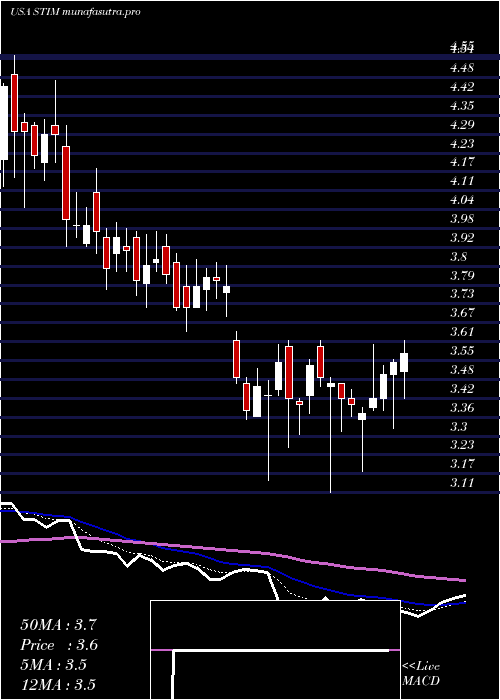Screen dimensions: 500x700
Task: Select the 4.29 price level label
Action: point(462,125)
